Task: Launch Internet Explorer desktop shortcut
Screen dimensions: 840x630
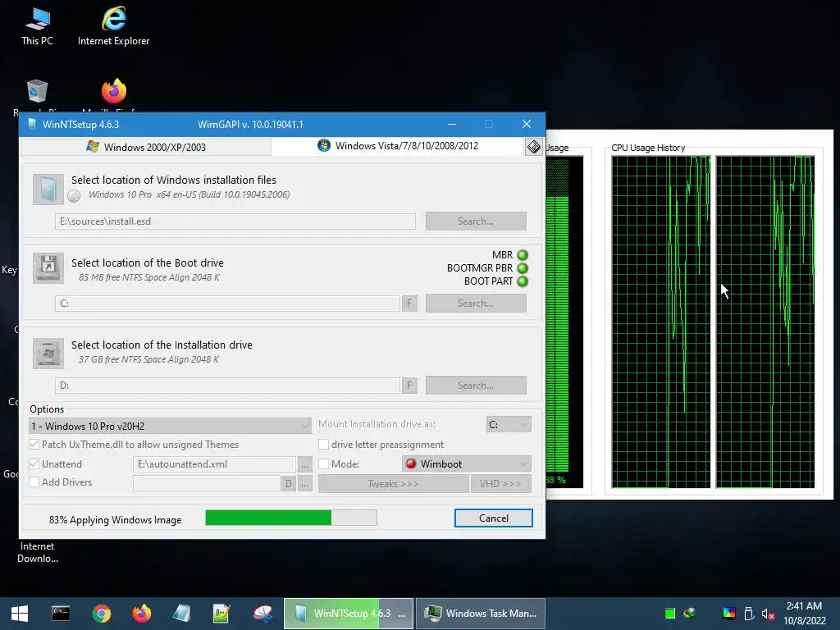Action: point(113,25)
